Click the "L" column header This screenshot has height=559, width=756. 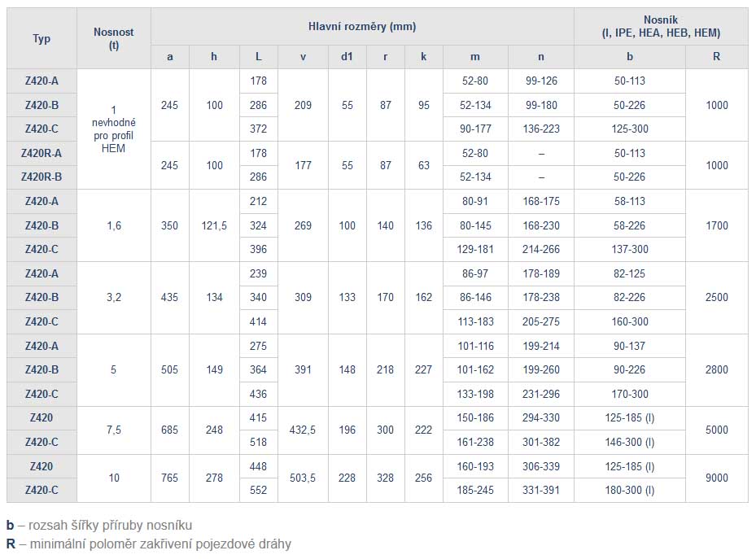click(x=259, y=57)
